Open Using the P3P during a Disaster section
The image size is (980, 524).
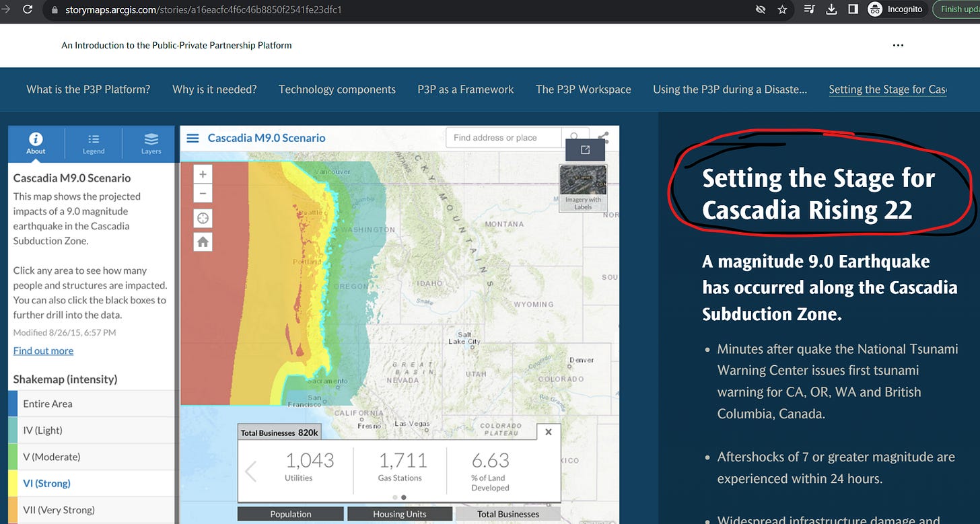click(730, 89)
